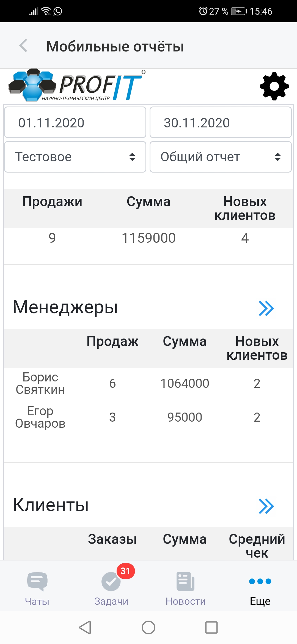Tap the Еще three-dots icon
The height and width of the screenshot is (644, 297).
coord(260,582)
